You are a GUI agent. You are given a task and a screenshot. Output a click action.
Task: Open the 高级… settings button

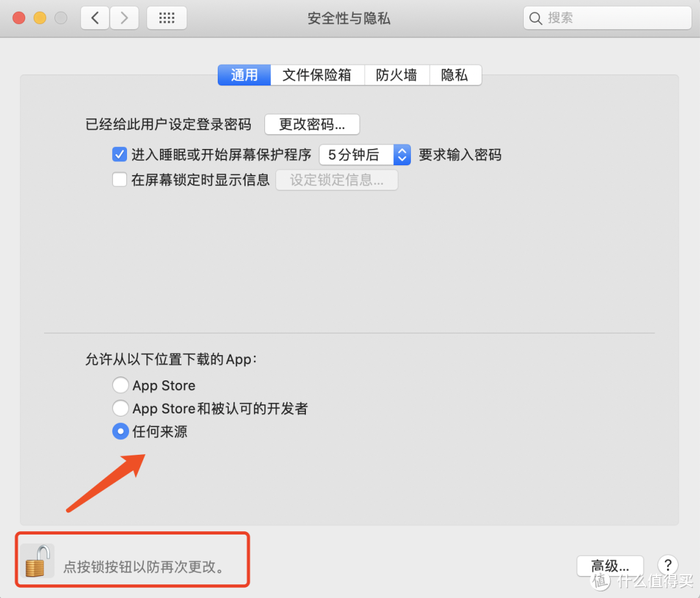pos(610,566)
